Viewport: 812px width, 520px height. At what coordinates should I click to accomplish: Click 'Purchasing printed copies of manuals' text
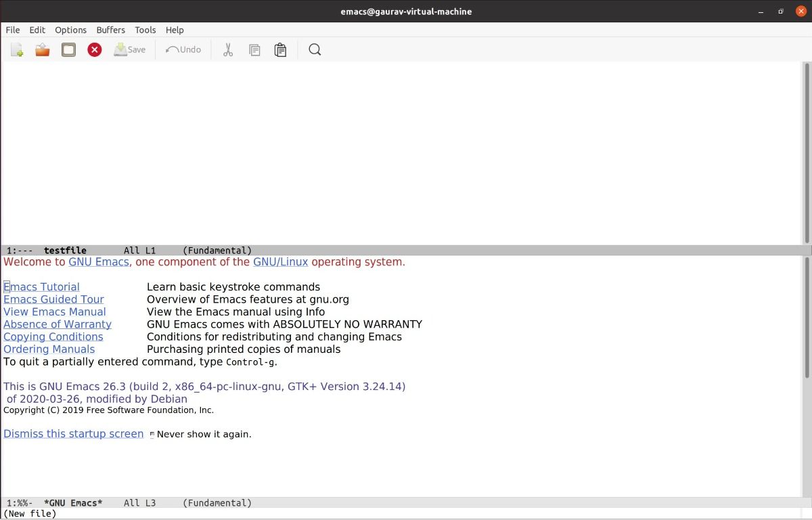tap(244, 349)
